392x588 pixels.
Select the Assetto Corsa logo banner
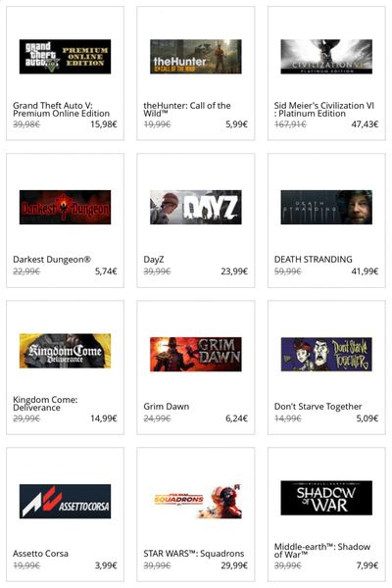pos(65,501)
